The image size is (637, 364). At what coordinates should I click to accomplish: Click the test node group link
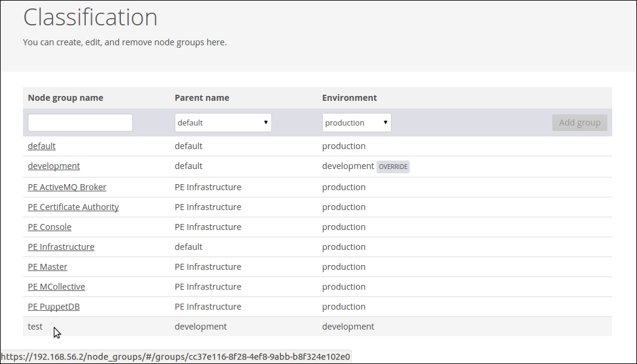[35, 327]
